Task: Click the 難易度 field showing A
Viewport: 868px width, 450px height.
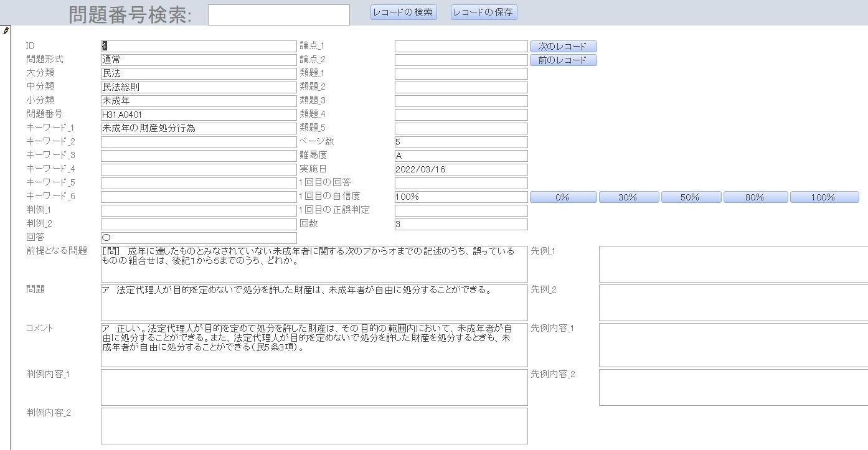Action: pos(461,156)
